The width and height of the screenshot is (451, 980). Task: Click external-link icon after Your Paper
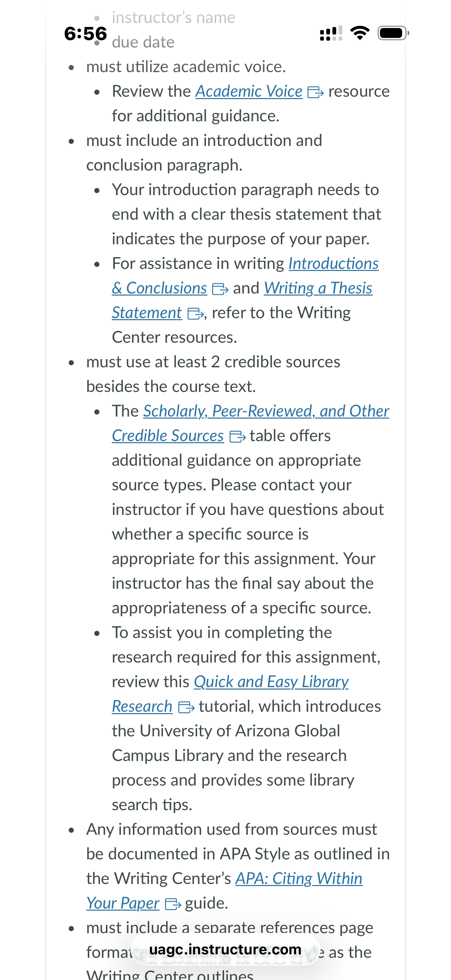(x=173, y=904)
